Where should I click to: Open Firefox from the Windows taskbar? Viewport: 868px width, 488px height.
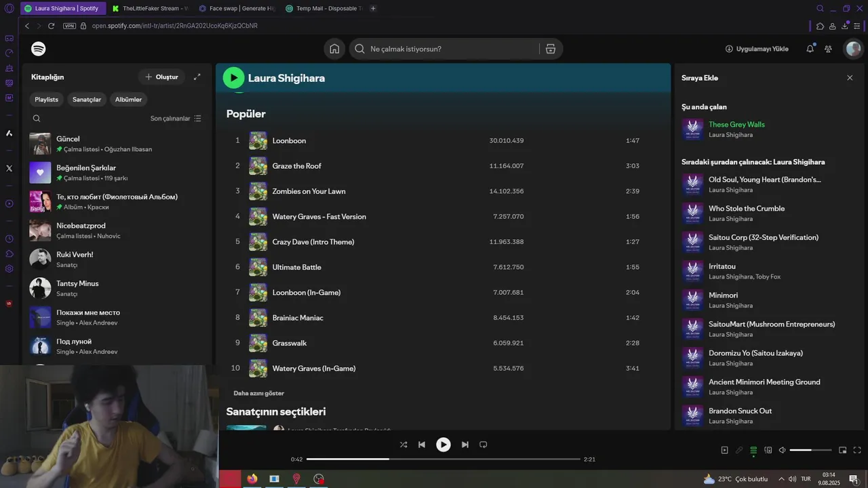click(252, 479)
